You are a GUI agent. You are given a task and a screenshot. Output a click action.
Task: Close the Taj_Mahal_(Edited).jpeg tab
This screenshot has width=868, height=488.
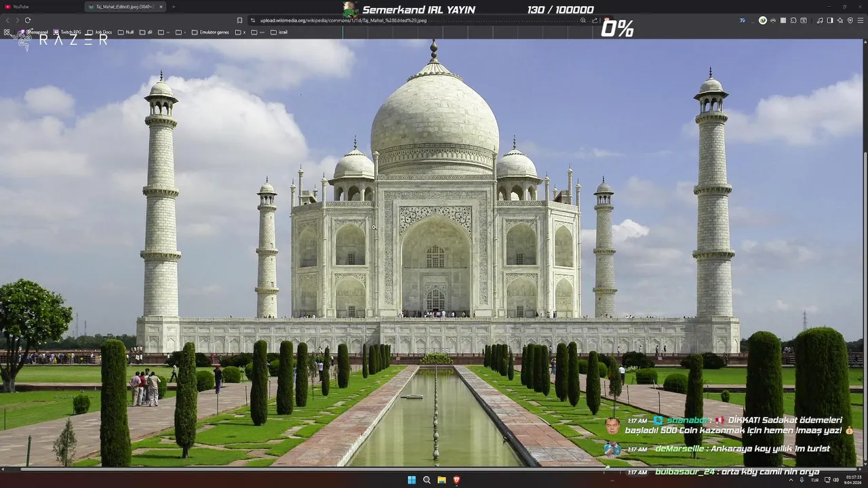click(x=161, y=7)
